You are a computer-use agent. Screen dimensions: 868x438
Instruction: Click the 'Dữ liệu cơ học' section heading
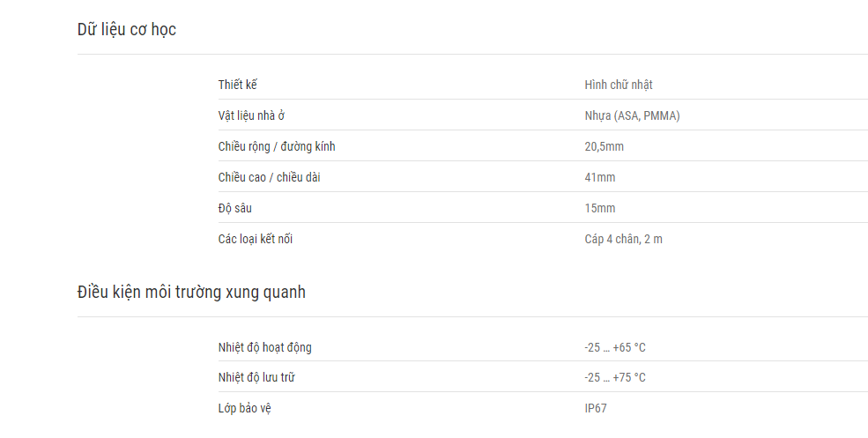coord(127,29)
